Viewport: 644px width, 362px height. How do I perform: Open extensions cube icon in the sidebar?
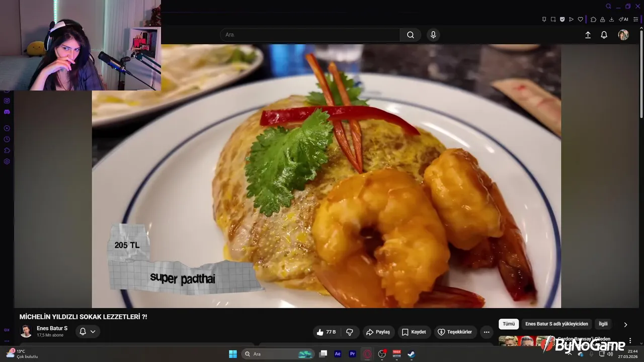tap(7, 150)
